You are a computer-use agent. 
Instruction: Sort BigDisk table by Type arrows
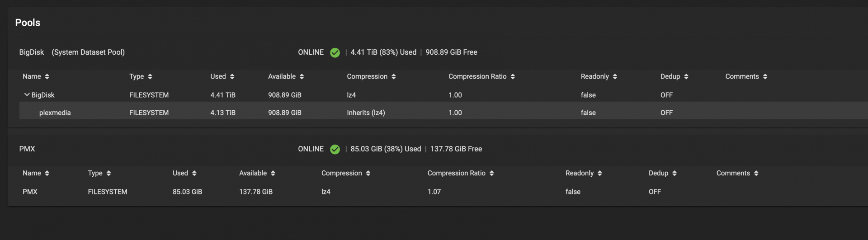pyautogui.click(x=150, y=77)
